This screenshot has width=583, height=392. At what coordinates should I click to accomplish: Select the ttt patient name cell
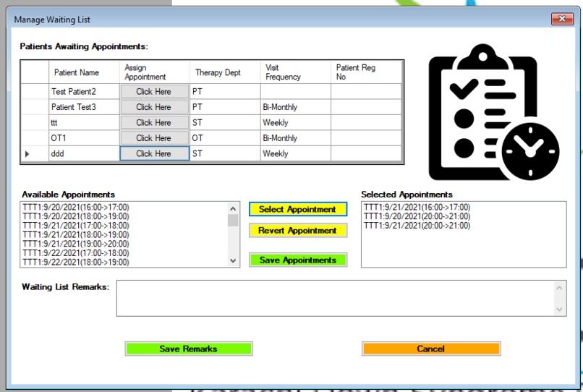tap(84, 123)
